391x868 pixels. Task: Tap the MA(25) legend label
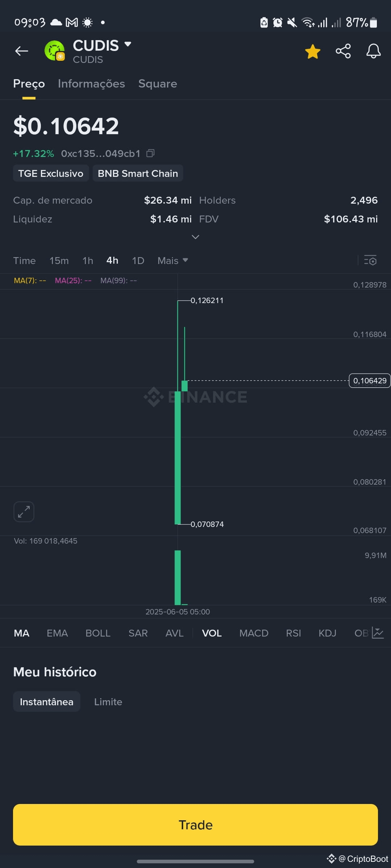(73, 281)
